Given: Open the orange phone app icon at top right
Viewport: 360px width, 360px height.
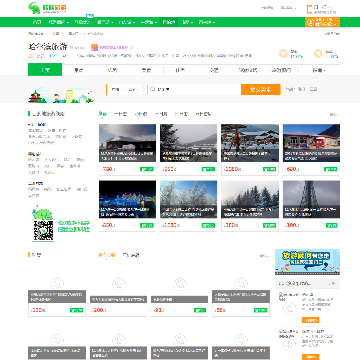Looking at the screenshot, I should 310,9.
